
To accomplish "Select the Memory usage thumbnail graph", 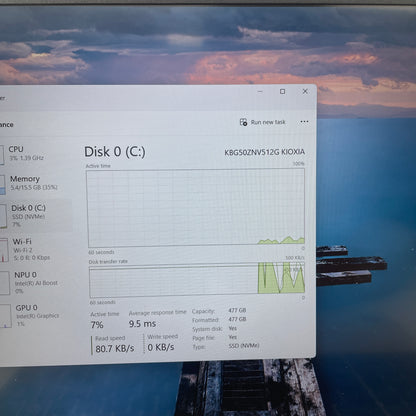I will point(3,184).
